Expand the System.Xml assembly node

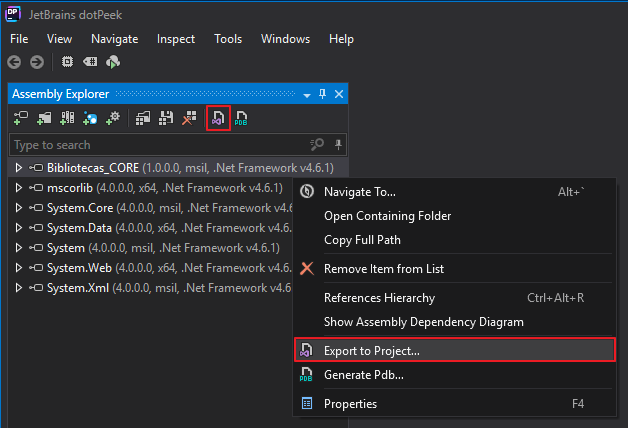click(18, 288)
